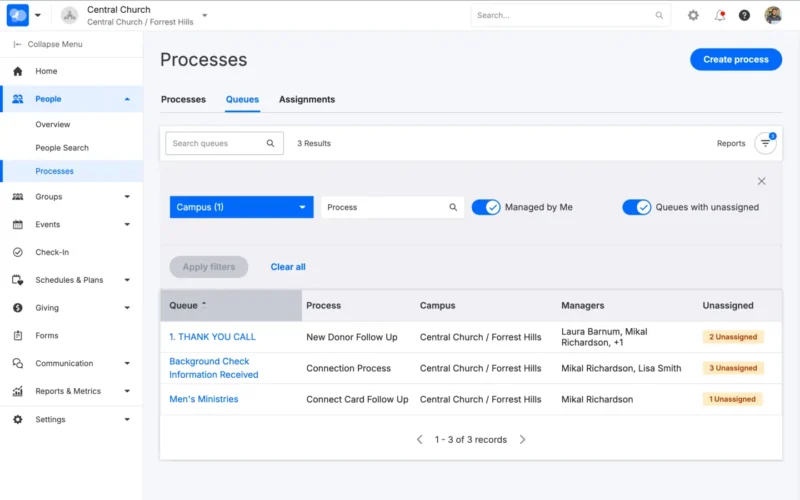Expand the Communication section arrow
Screen dimensions: 800x500
[x=127, y=363]
